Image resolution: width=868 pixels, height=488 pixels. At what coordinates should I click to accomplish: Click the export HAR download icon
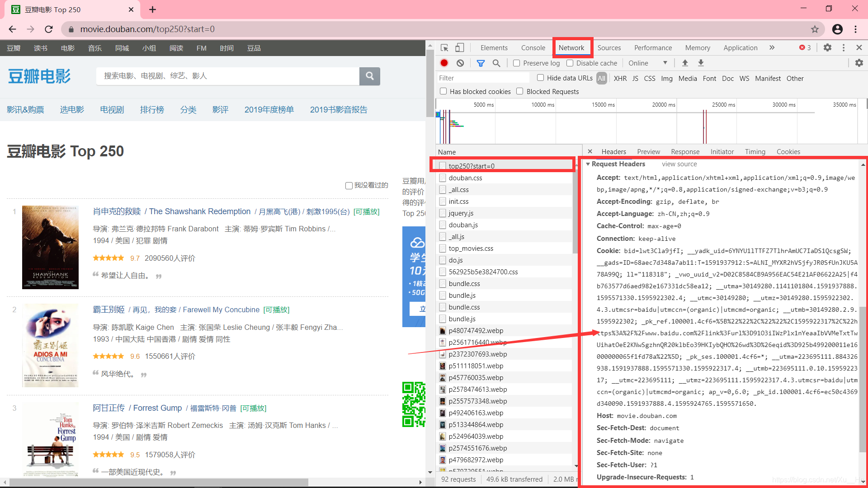(701, 63)
